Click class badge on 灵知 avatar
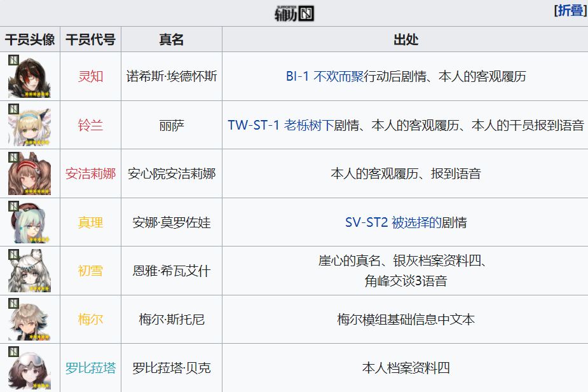 pos(13,60)
